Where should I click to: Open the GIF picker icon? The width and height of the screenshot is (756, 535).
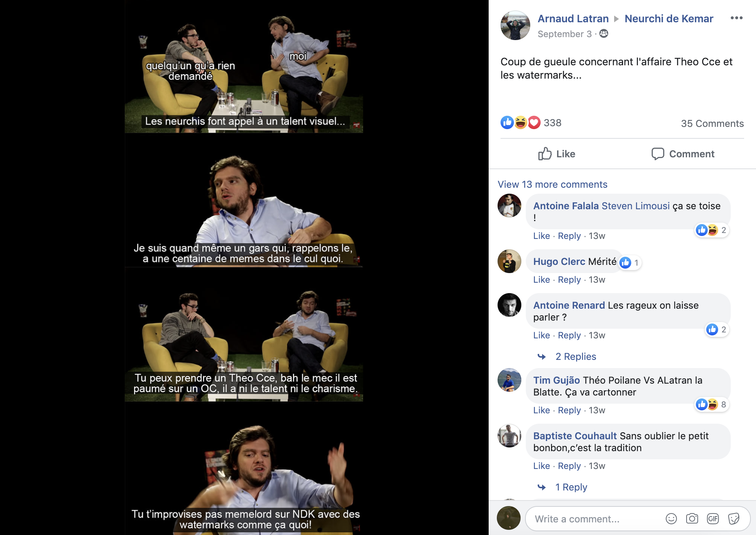(x=713, y=519)
